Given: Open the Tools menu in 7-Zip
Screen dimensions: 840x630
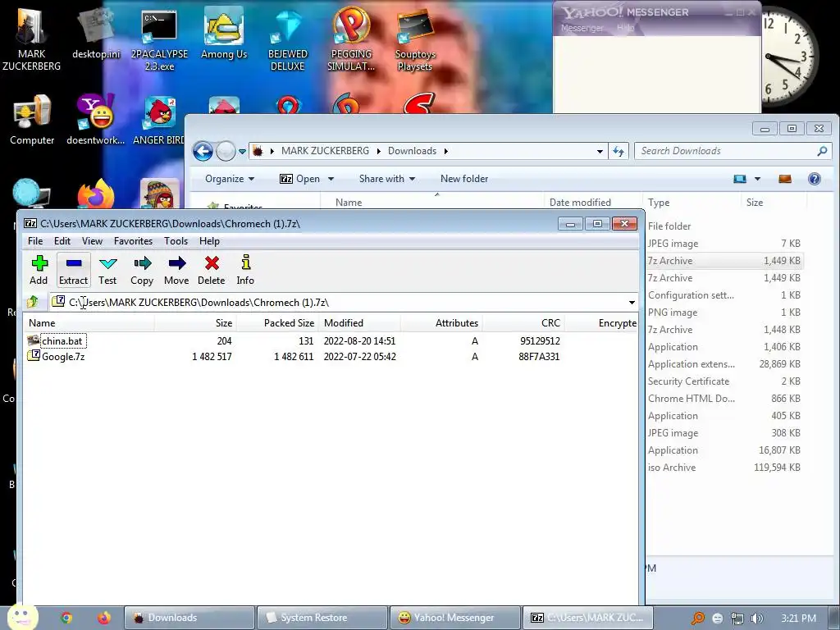Looking at the screenshot, I should pyautogui.click(x=176, y=241).
